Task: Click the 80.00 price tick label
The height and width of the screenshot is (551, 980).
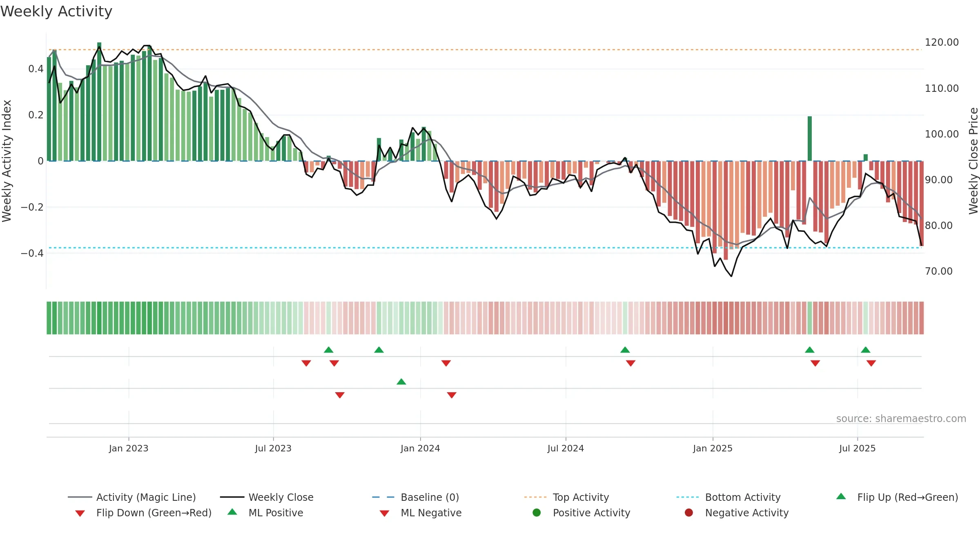Action: tap(939, 226)
